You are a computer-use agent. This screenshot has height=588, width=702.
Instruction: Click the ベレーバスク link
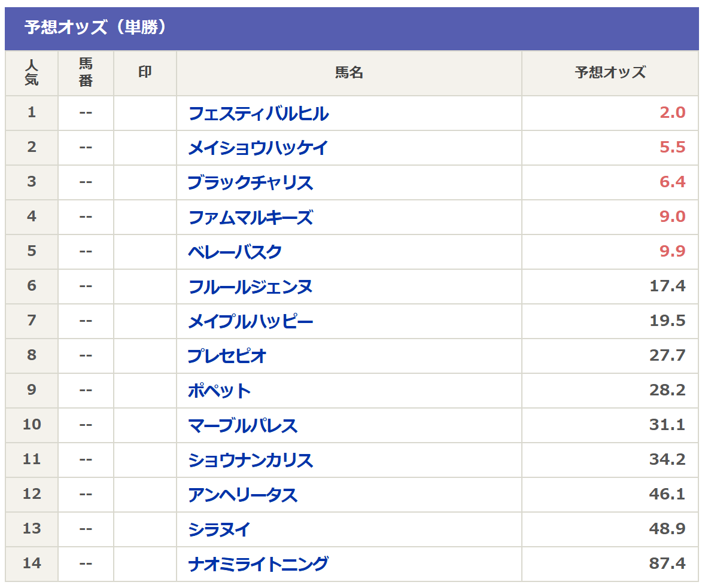[x=235, y=252]
